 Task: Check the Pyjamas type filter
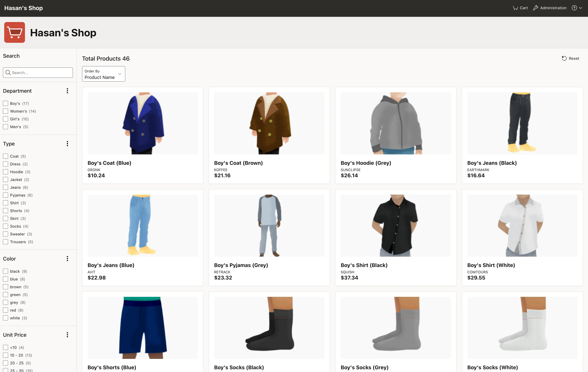coord(6,195)
